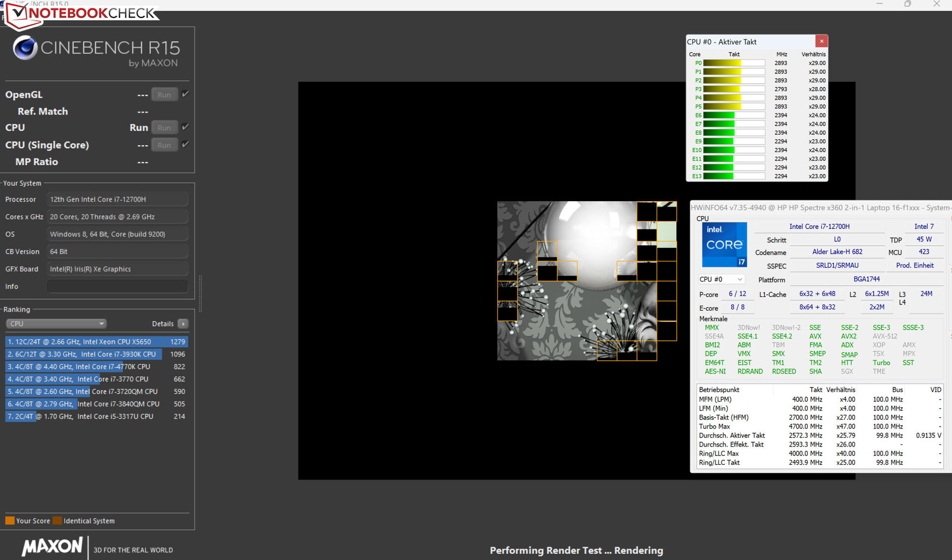Click the Identical System legend swatch

coord(58,520)
